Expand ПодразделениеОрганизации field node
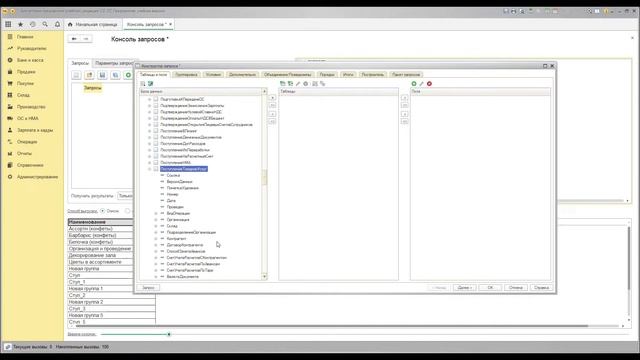The image size is (640, 360). 156,232
